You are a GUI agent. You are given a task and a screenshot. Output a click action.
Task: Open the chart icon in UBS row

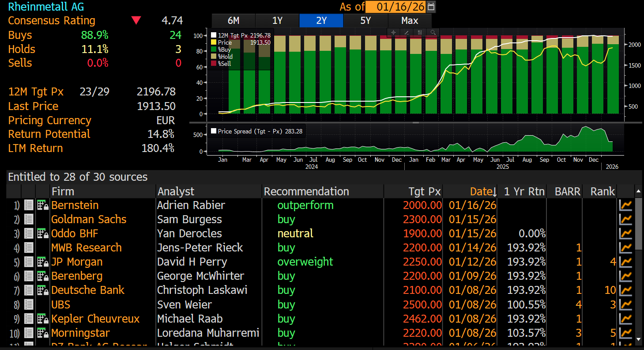click(625, 304)
